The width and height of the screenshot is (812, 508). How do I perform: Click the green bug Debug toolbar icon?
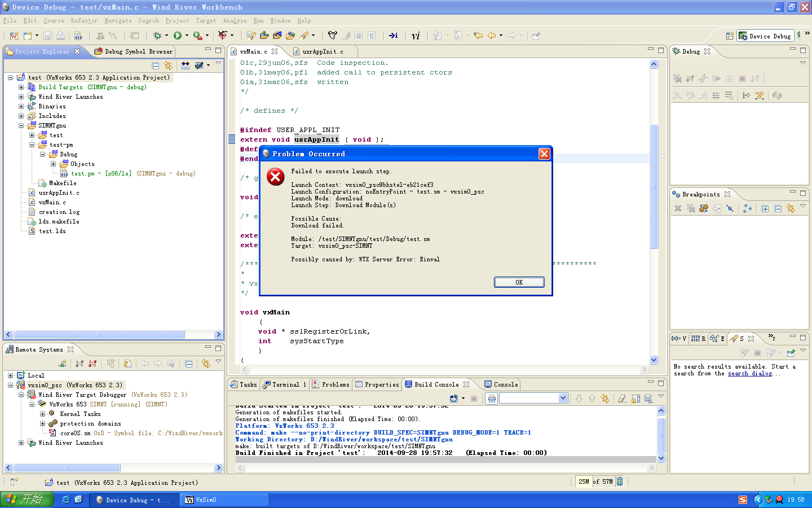(x=157, y=36)
